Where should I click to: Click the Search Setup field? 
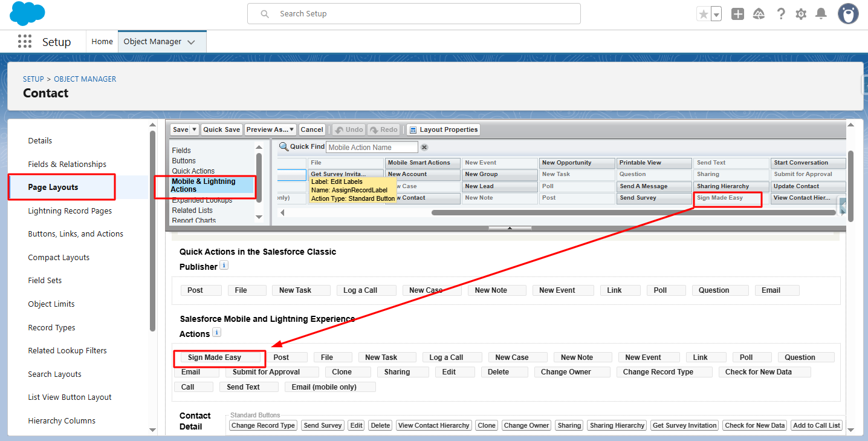pos(414,13)
